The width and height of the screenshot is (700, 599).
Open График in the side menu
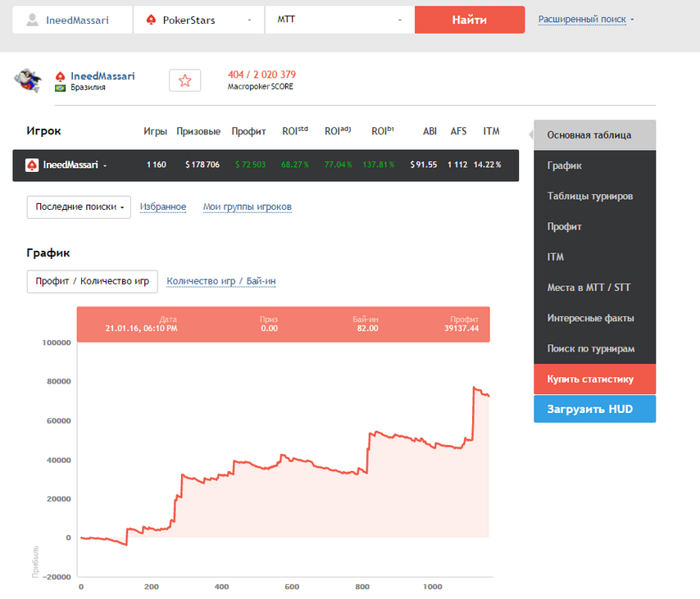point(594,166)
